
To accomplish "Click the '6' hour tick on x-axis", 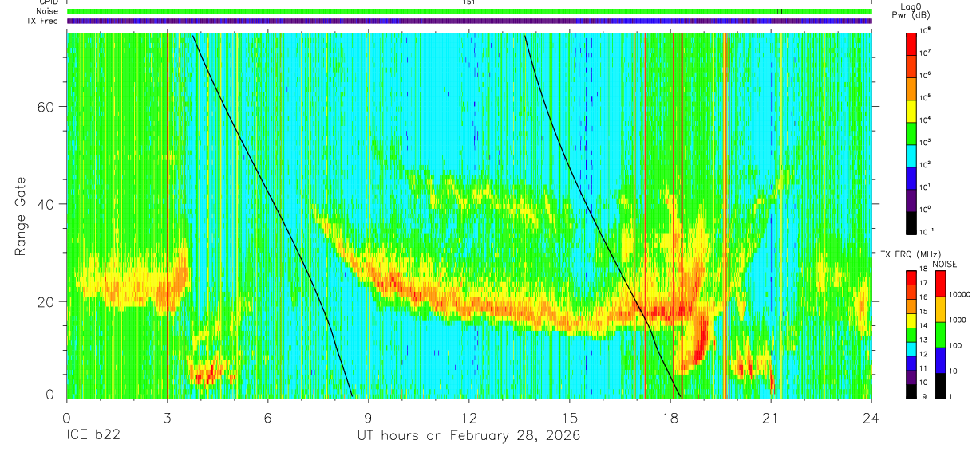I will point(268,417).
